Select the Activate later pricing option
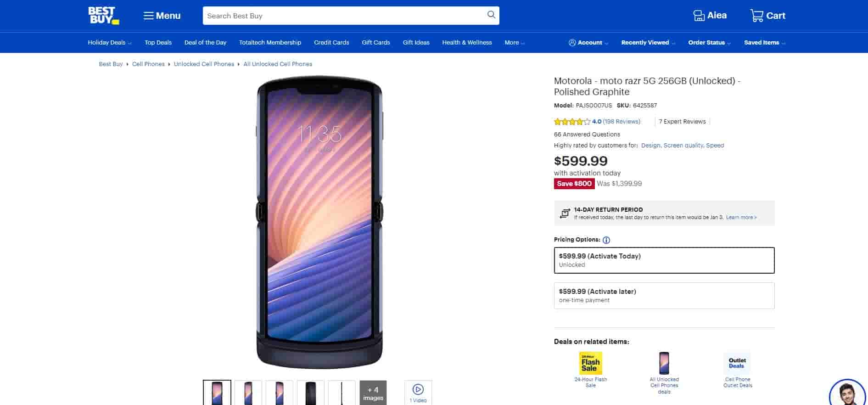 [x=664, y=295]
